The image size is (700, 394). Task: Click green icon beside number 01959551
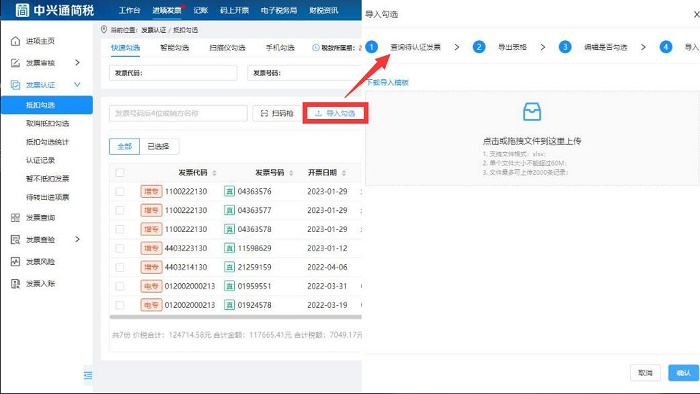[229, 286]
